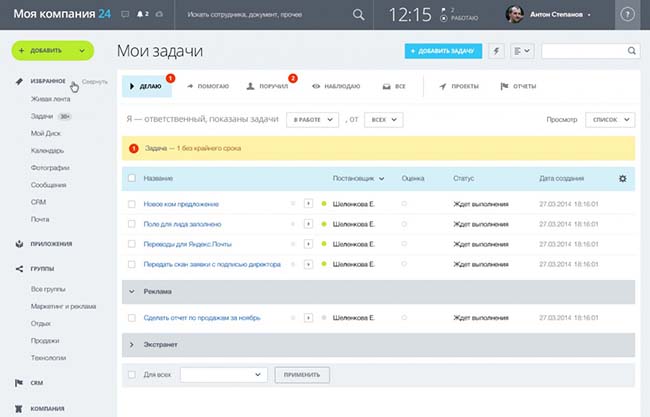The image size is (650, 417).
Task: Click the notifications bell icon in header
Action: click(x=141, y=15)
